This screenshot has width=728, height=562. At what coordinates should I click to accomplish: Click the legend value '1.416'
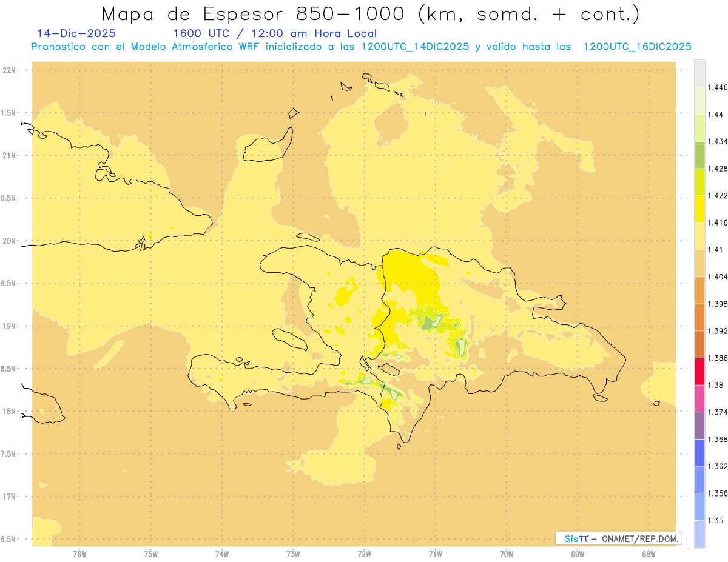[x=717, y=222]
